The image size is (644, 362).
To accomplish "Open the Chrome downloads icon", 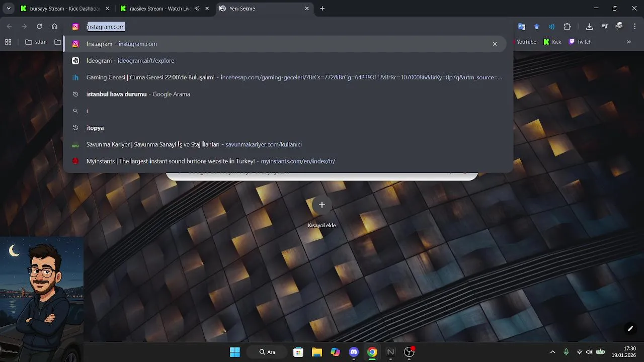I will 589,27.
